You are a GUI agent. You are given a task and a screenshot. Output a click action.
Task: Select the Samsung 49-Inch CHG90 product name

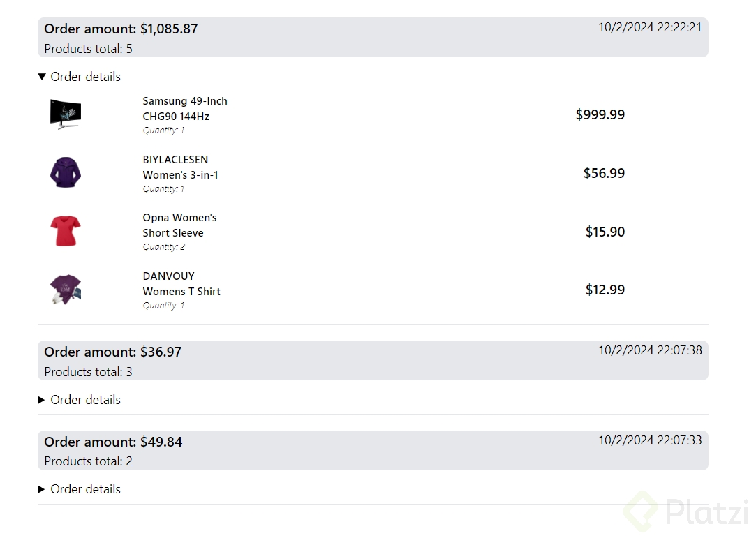click(185, 109)
